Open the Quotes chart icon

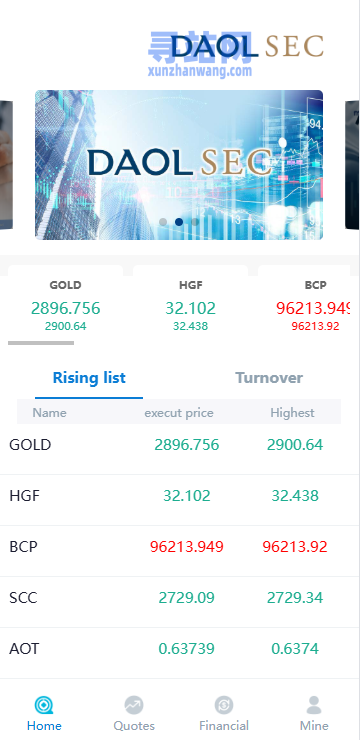click(134, 705)
